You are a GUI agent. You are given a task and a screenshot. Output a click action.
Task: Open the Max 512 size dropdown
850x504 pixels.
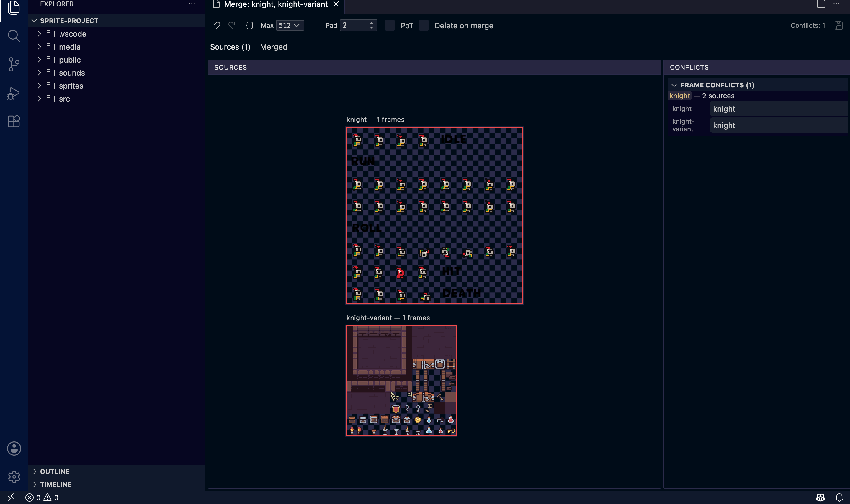pyautogui.click(x=290, y=25)
